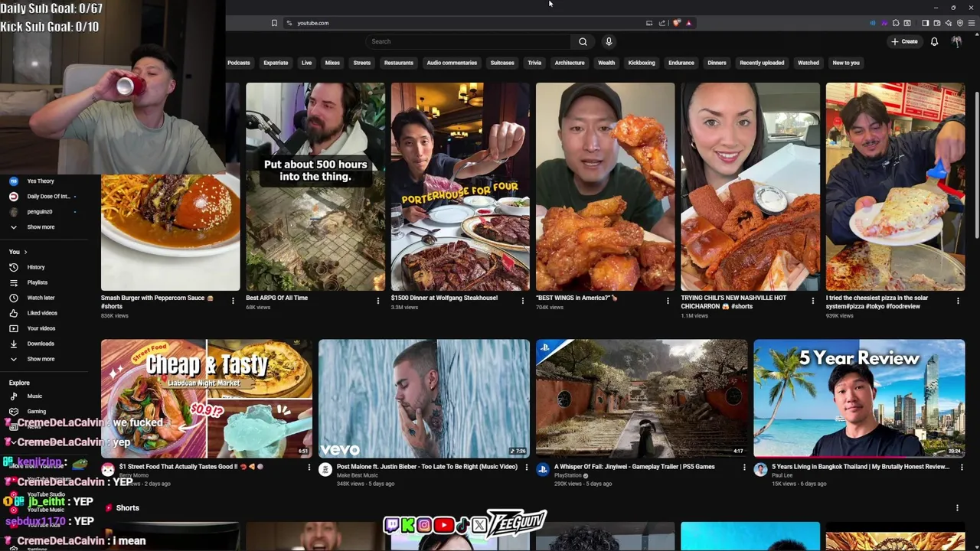Open Brave Shields lion icon

pos(676,23)
